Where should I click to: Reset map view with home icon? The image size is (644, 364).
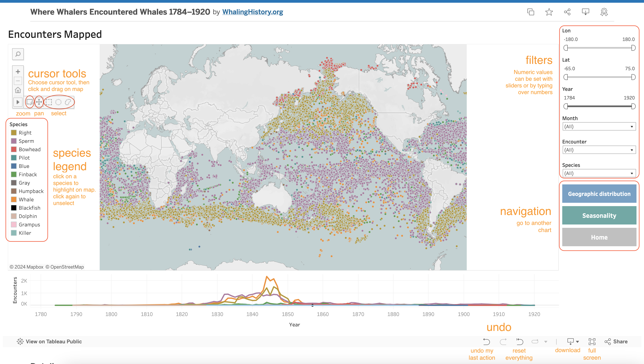pos(18,90)
